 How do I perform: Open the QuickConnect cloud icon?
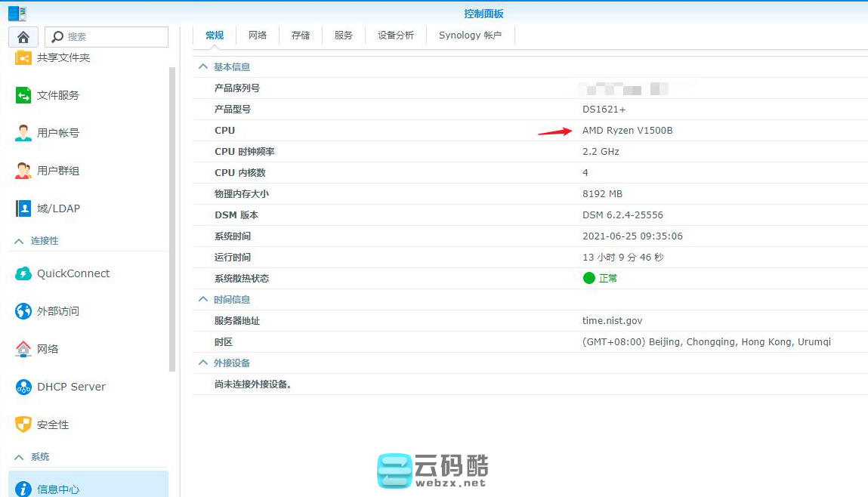tap(23, 273)
